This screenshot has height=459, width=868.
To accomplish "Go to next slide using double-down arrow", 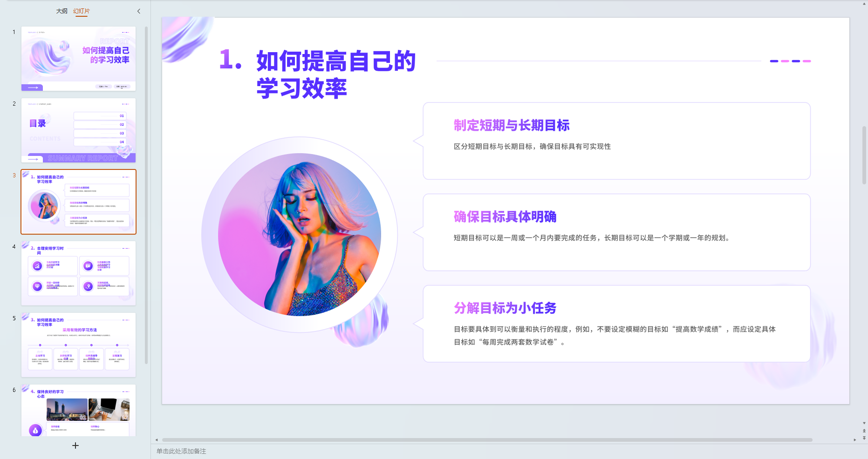I will (x=864, y=438).
